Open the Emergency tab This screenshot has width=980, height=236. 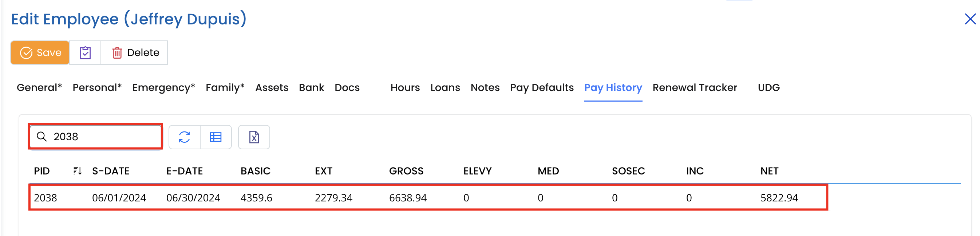[x=163, y=87]
